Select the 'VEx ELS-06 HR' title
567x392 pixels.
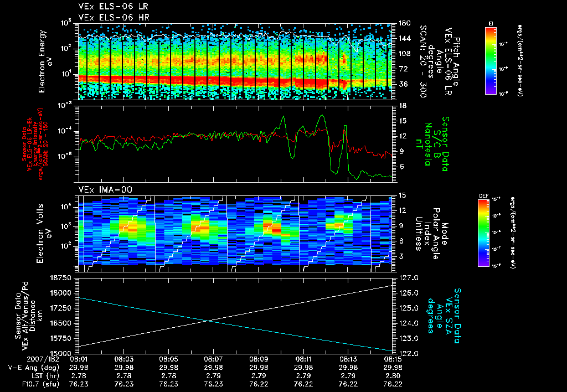tap(114, 17)
